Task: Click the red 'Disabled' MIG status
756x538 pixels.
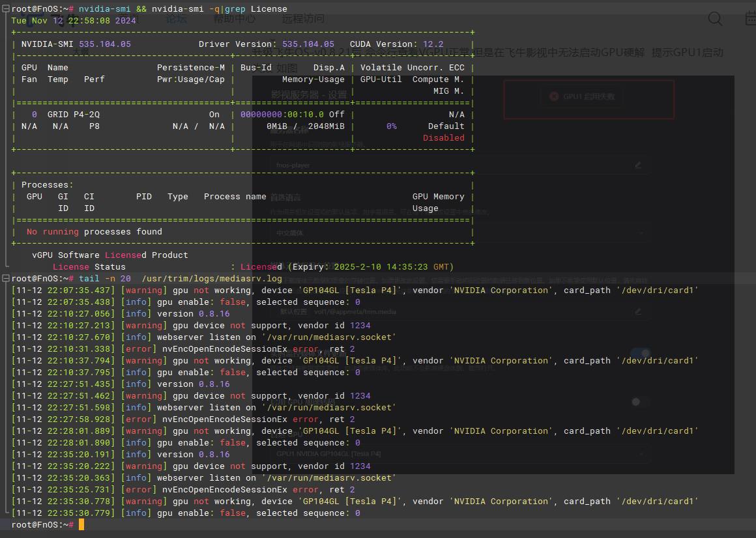Action: [444, 137]
